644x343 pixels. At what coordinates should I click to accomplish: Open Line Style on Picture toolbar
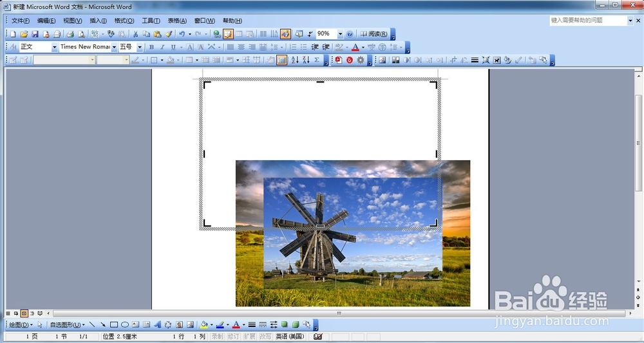(x=475, y=60)
